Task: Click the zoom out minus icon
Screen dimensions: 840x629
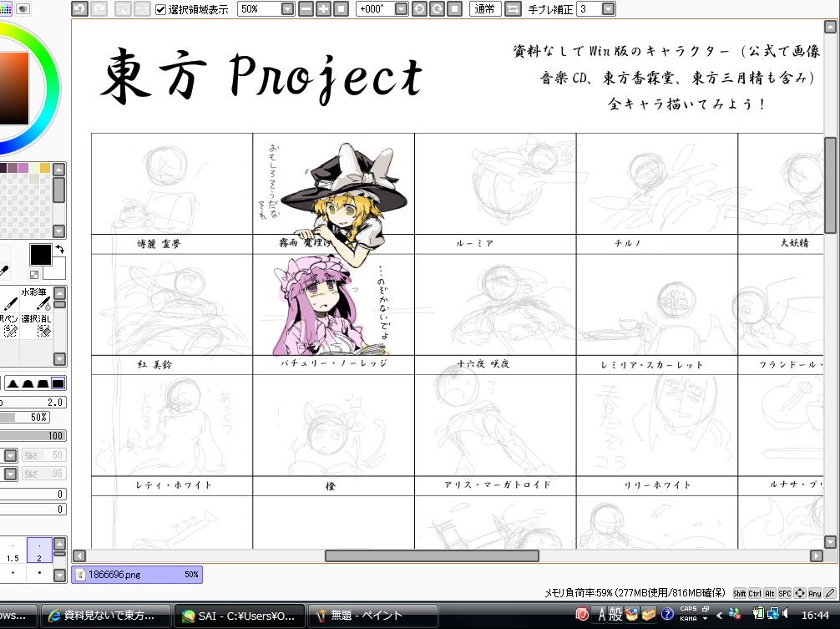Action: point(306,9)
